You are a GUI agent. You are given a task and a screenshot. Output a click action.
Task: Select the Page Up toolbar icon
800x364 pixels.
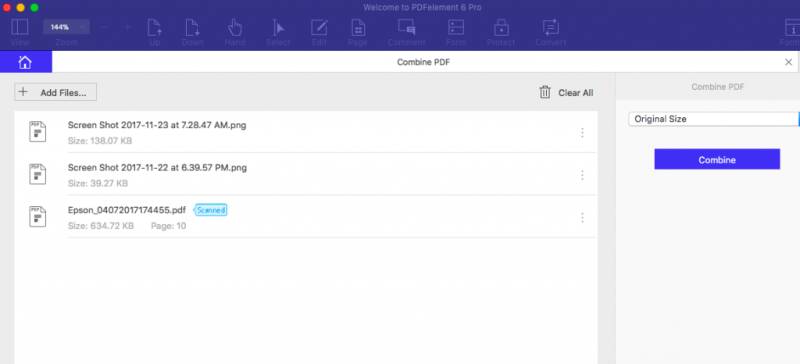click(154, 27)
